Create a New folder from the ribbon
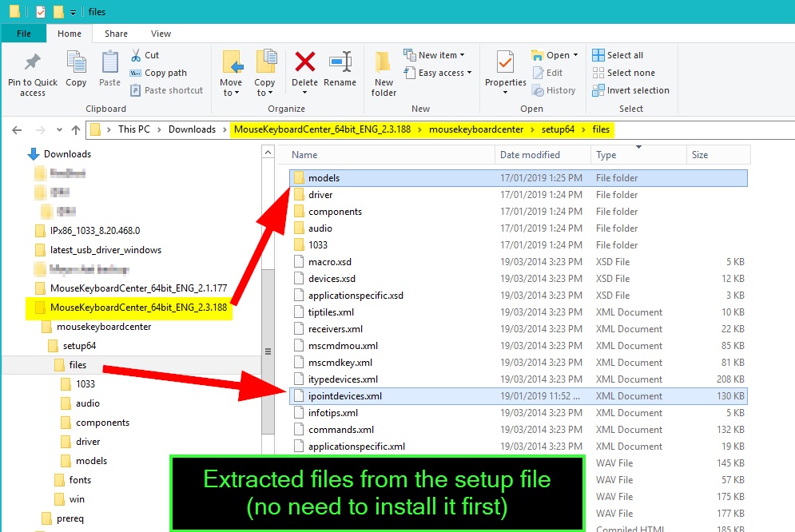Screen dimensions: 795x532 pyautogui.click(x=384, y=74)
